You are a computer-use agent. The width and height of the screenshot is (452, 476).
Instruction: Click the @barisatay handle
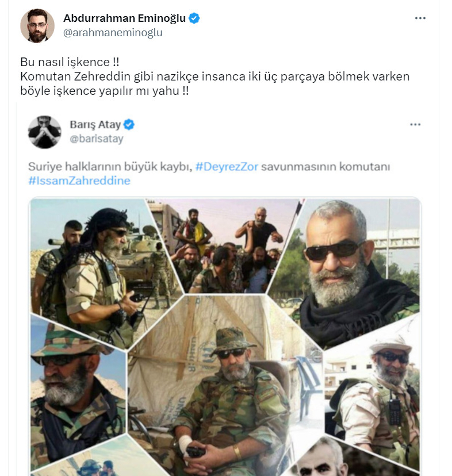point(96,139)
